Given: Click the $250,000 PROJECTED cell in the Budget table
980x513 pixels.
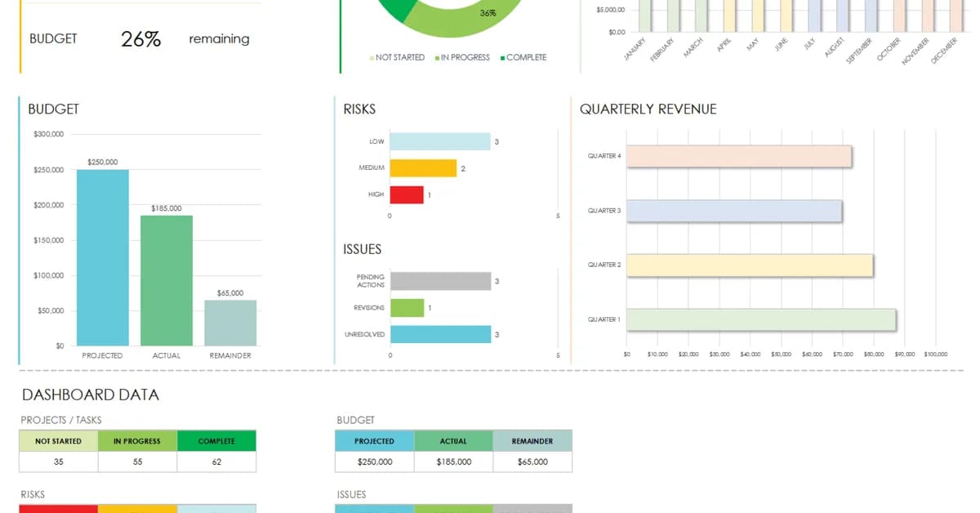Looking at the screenshot, I should (373, 462).
